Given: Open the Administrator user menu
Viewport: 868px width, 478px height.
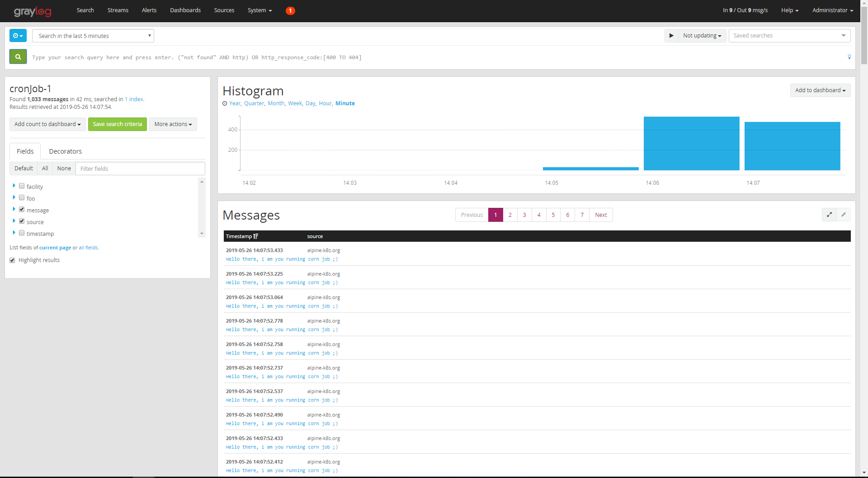Looking at the screenshot, I should 833,10.
